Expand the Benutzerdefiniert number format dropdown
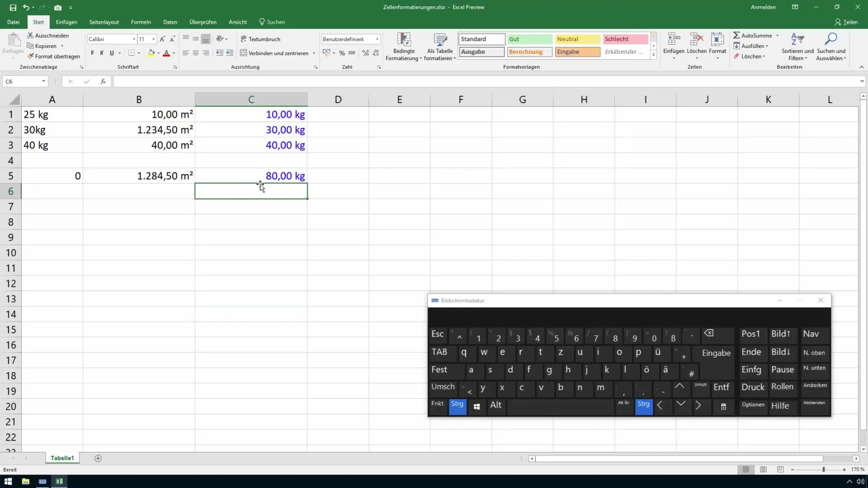The height and width of the screenshot is (488, 868). coord(377,39)
